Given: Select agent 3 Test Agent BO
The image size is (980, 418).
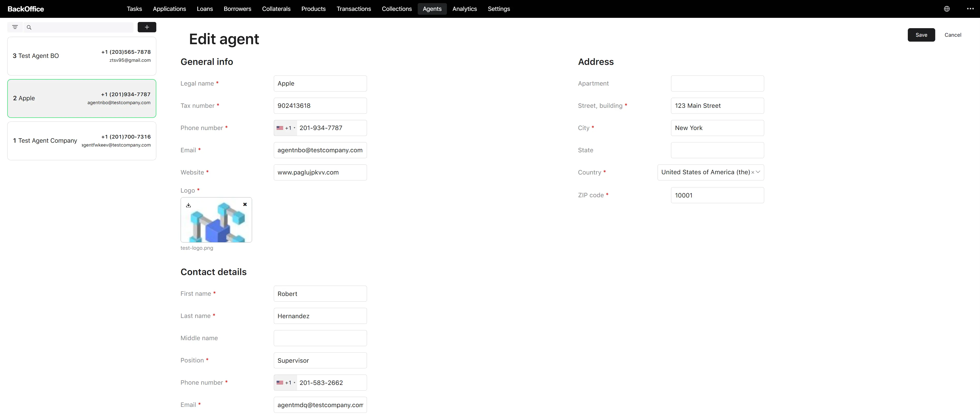Looking at the screenshot, I should 82,56.
